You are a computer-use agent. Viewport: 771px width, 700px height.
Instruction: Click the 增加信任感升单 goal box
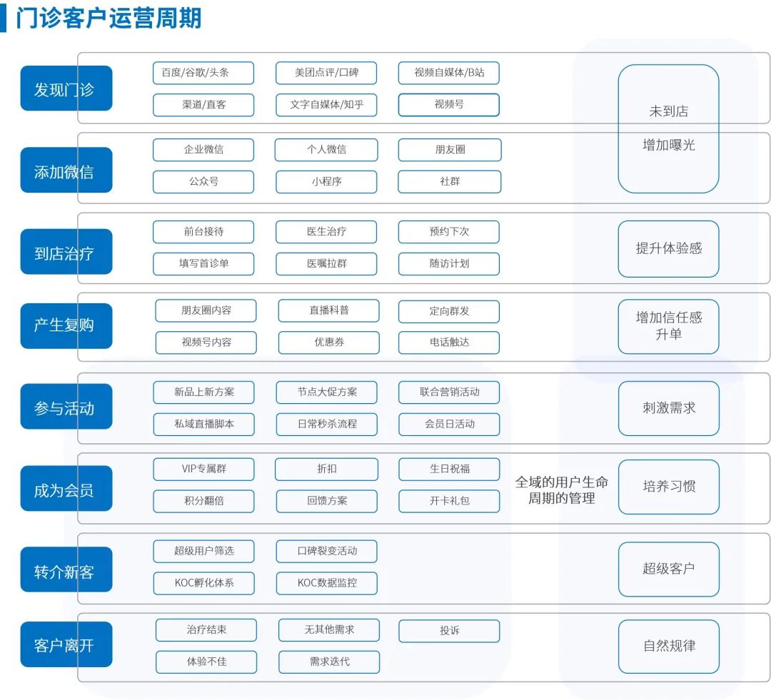tap(669, 326)
